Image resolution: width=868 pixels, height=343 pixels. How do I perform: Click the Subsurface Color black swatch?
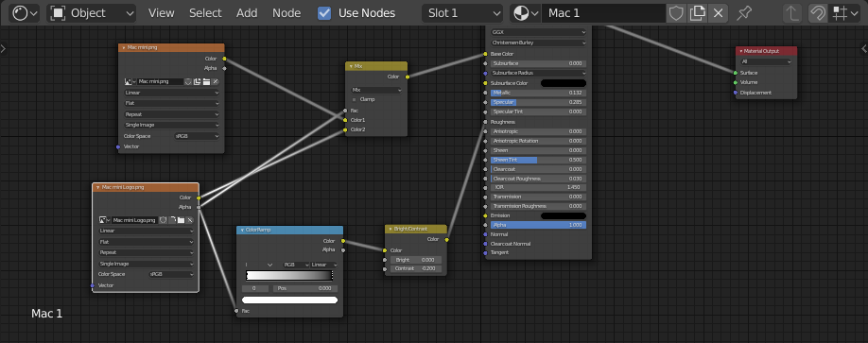click(x=563, y=83)
